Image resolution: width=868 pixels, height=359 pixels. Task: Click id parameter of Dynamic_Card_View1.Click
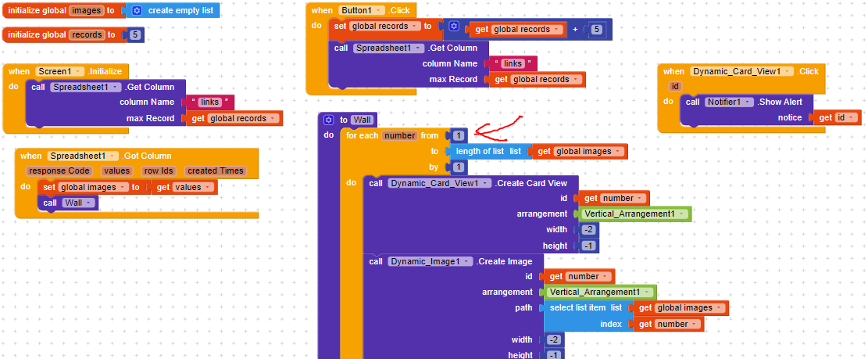click(675, 87)
